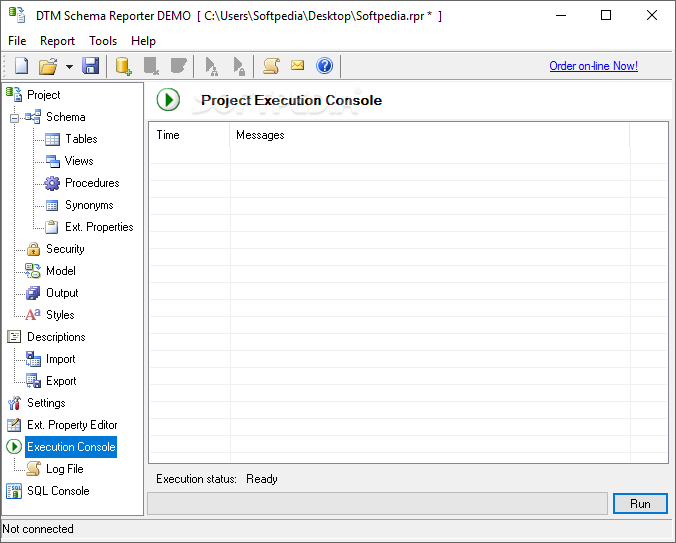Select the Descriptions tree item
The width and height of the screenshot is (676, 543).
pyautogui.click(x=56, y=337)
